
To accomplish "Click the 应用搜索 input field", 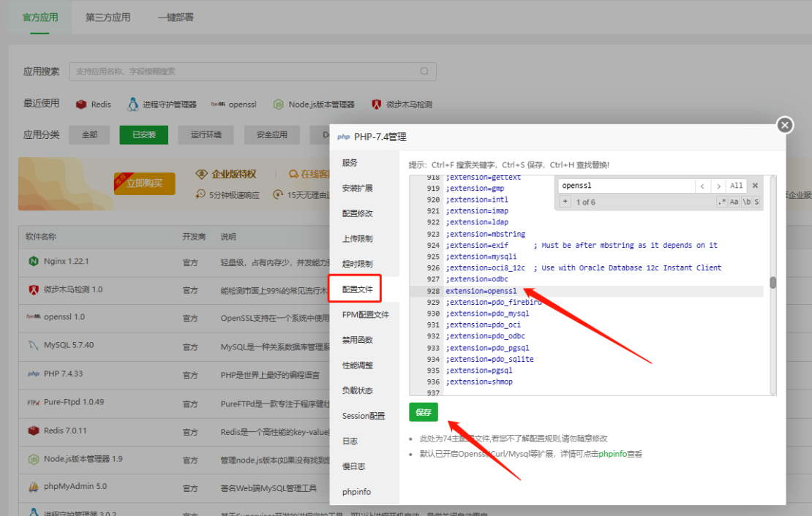I will [x=252, y=72].
